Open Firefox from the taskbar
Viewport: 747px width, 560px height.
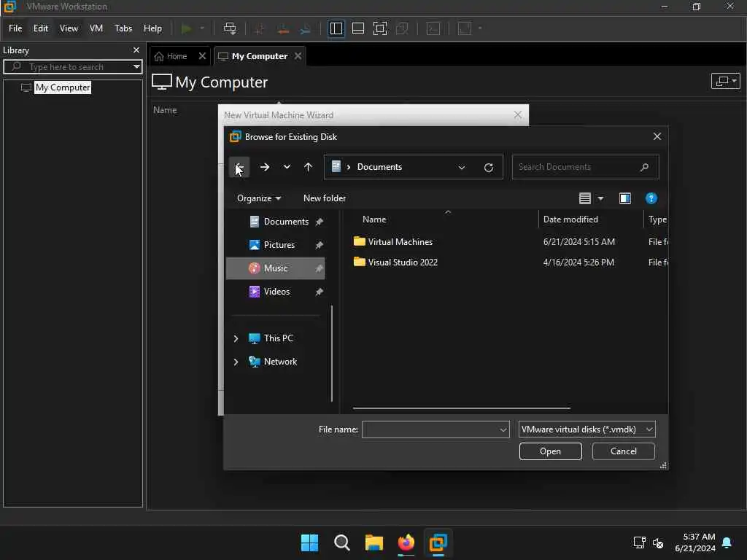[406, 542]
